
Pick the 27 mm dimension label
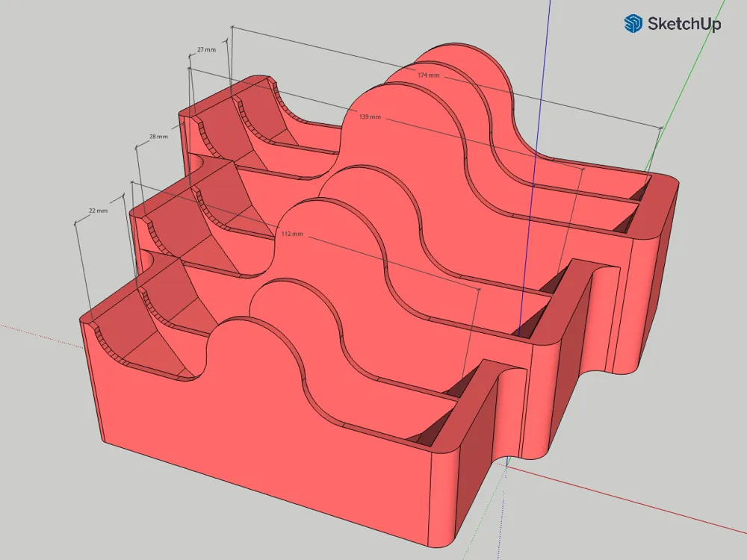click(x=206, y=49)
